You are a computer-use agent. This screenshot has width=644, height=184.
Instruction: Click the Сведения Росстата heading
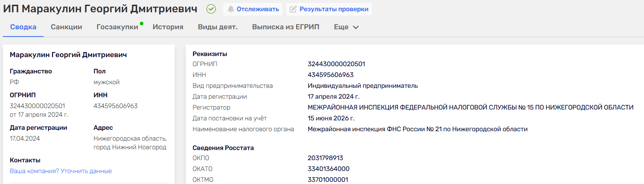point(223,148)
